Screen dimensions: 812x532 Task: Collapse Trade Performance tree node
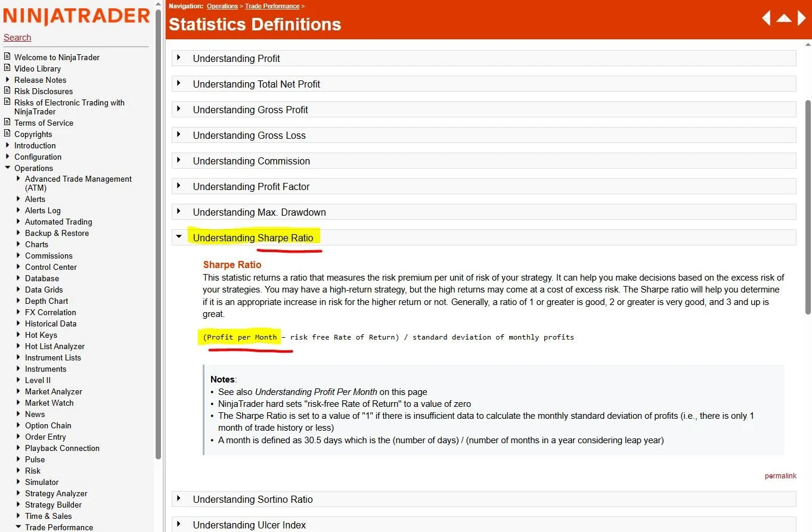[18, 527]
